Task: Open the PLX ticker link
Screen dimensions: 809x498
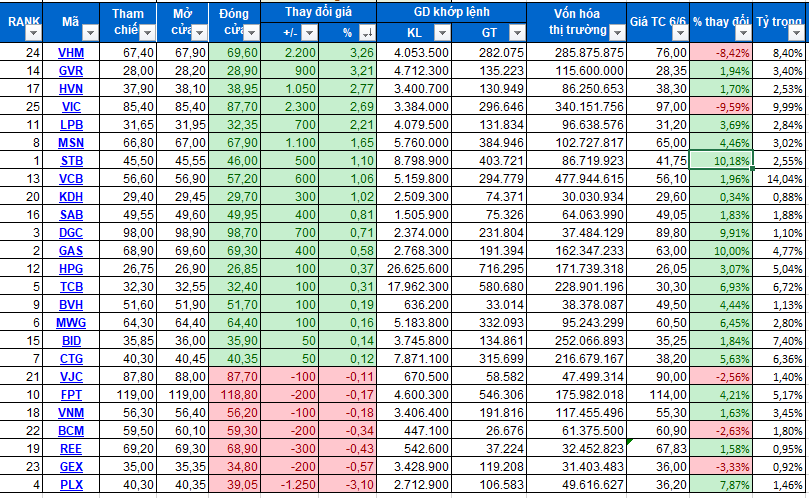Action: [x=71, y=485]
